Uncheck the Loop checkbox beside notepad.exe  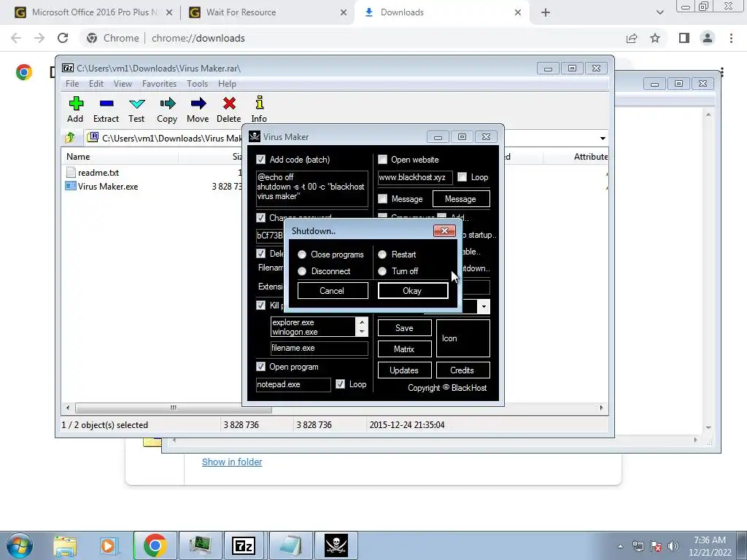coord(340,384)
